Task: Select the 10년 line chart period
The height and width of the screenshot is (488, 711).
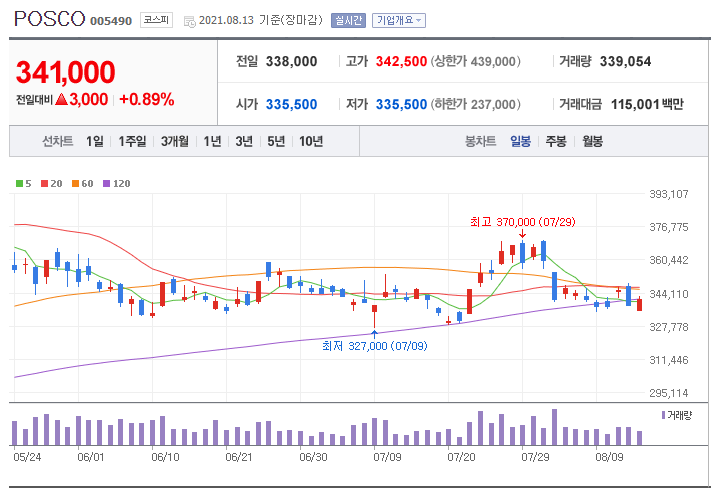Action: (x=311, y=142)
